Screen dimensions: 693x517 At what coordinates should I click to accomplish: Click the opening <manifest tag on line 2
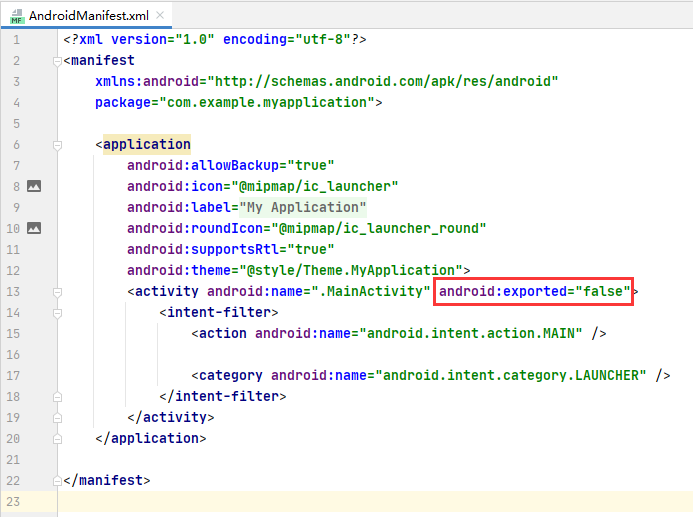coord(99,61)
